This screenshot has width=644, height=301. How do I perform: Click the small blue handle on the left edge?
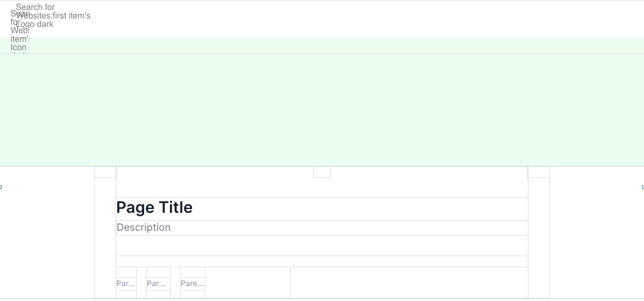(x=1, y=187)
